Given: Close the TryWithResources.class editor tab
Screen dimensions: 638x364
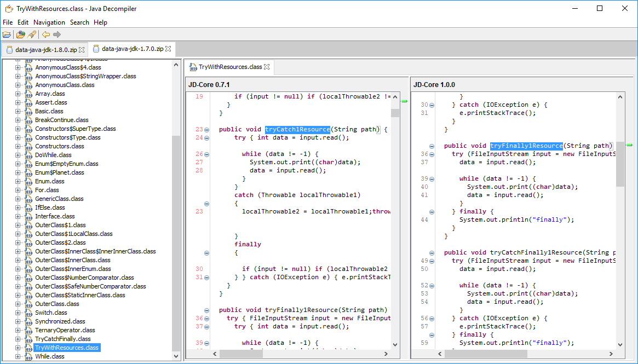Looking at the screenshot, I should (x=267, y=67).
